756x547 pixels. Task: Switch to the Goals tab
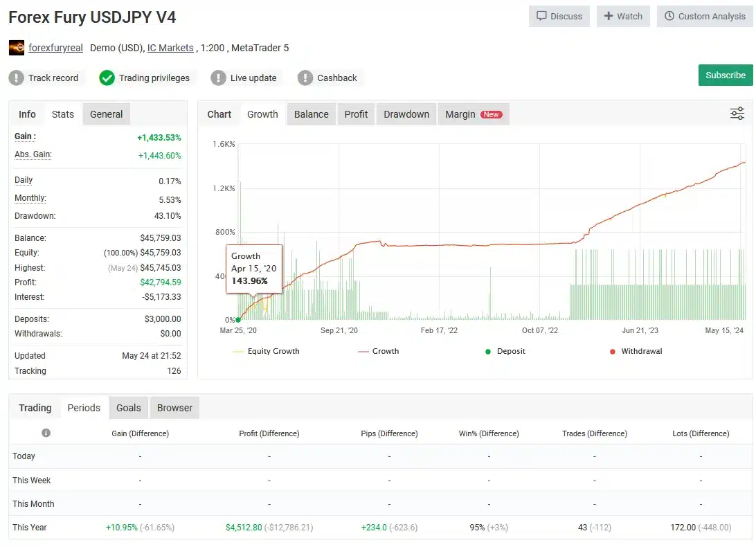tap(128, 408)
